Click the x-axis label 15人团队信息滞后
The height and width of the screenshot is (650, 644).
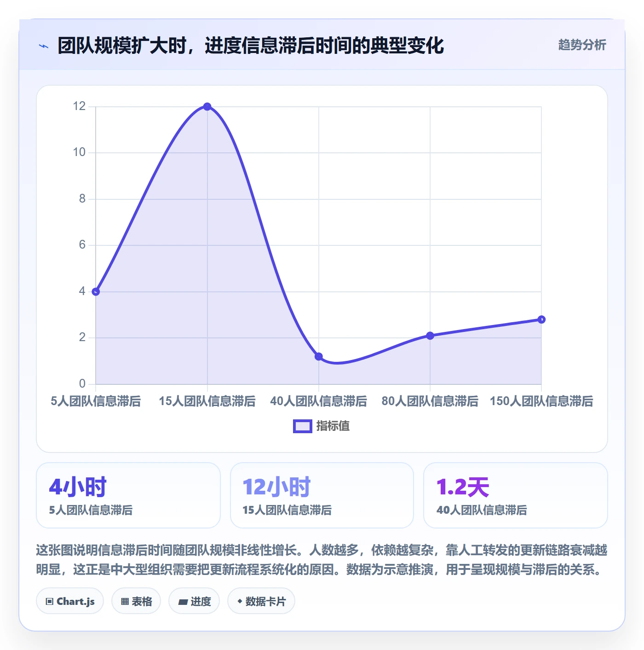tap(207, 401)
